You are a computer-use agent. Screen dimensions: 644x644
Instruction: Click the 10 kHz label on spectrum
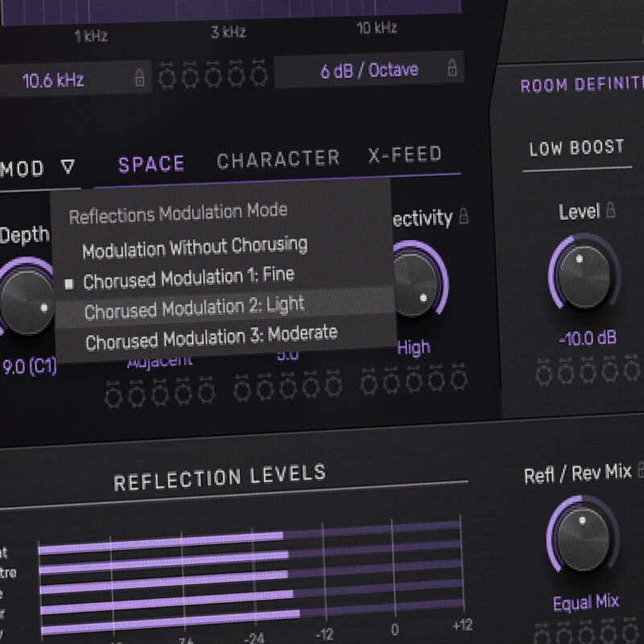(x=377, y=28)
